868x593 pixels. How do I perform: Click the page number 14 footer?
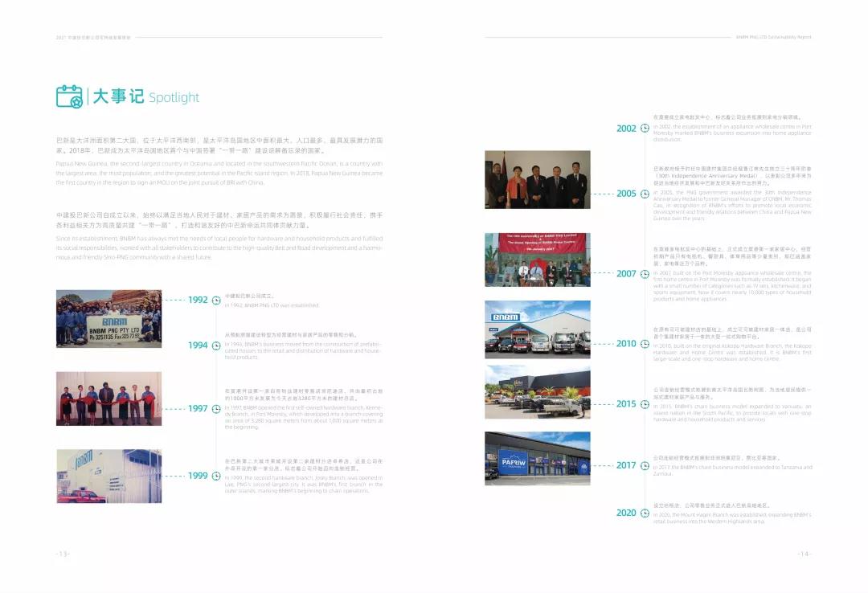pyautogui.click(x=804, y=554)
